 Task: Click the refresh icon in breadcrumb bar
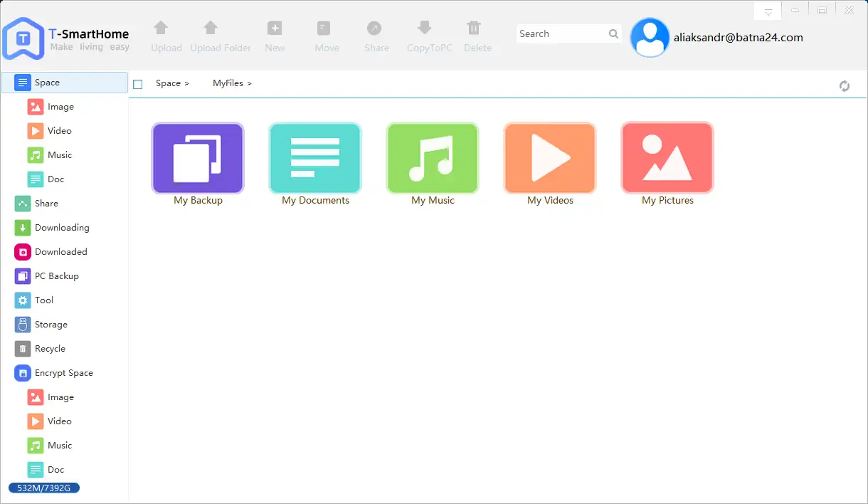[x=845, y=86]
